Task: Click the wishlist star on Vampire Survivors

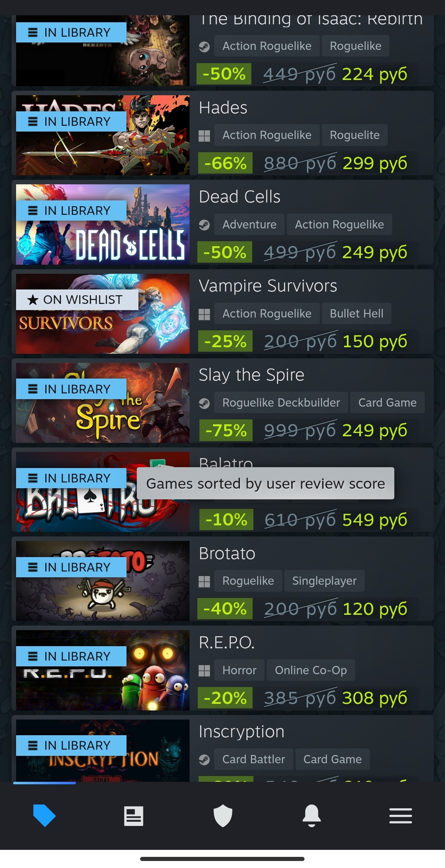Action: 33,300
